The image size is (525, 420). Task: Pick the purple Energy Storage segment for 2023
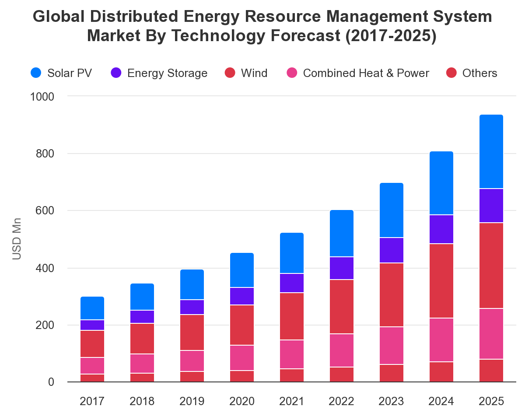point(392,250)
